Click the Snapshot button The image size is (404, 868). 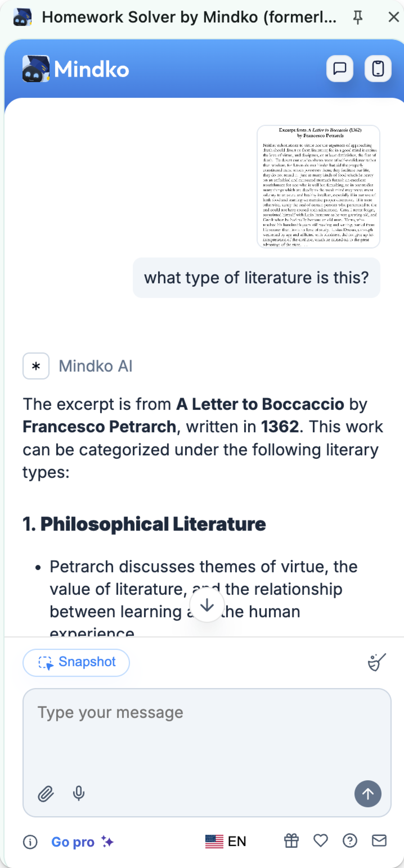(x=76, y=662)
